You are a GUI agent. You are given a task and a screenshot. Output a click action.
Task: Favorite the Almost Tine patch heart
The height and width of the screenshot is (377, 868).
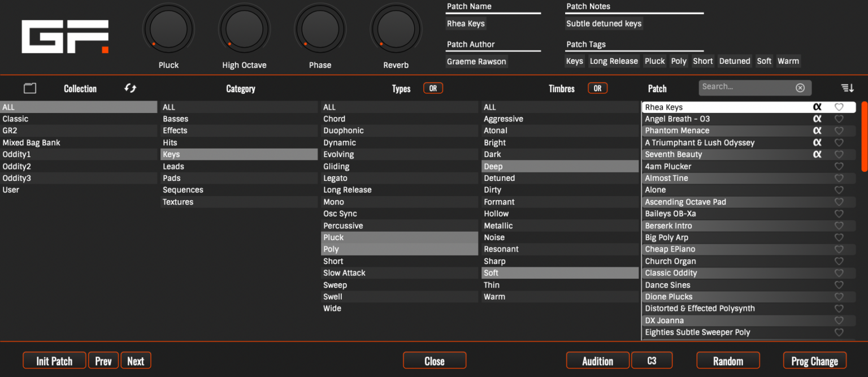click(x=839, y=178)
